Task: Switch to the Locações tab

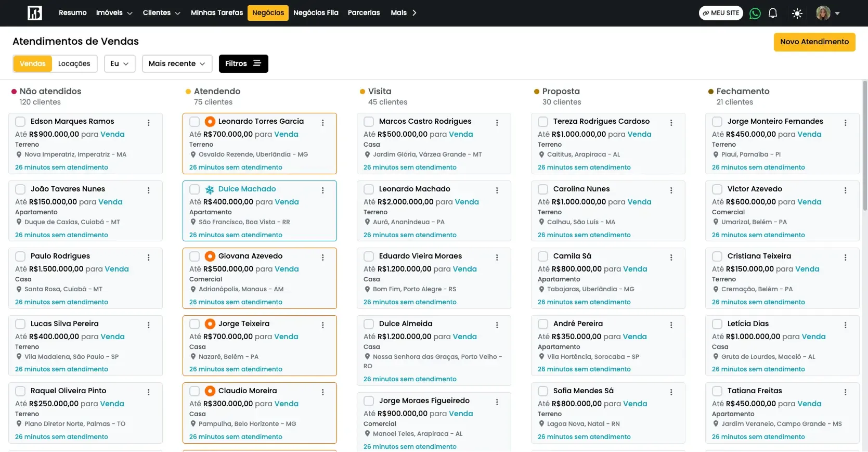Action: pyautogui.click(x=74, y=64)
